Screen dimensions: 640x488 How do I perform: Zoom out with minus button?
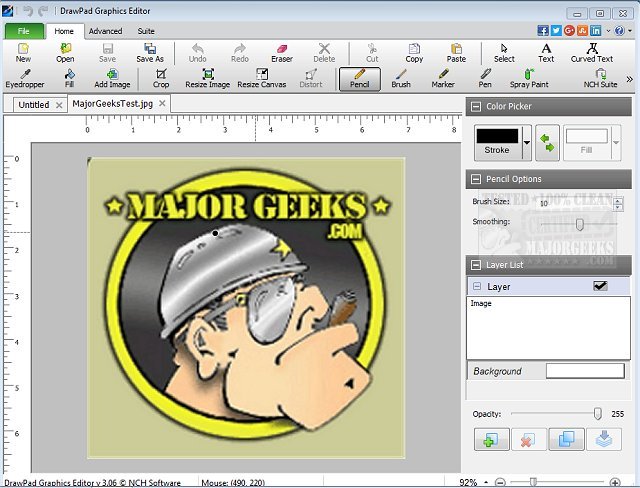pyautogui.click(x=500, y=482)
